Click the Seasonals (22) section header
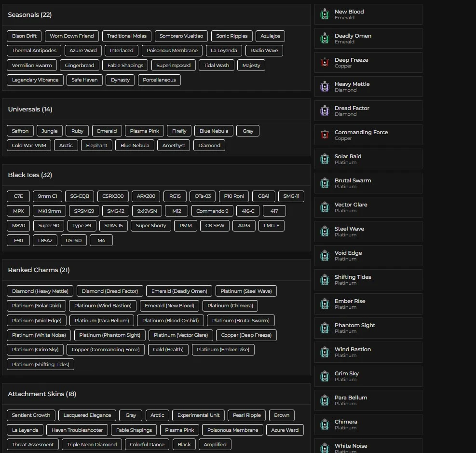476x453 pixels. click(30, 15)
